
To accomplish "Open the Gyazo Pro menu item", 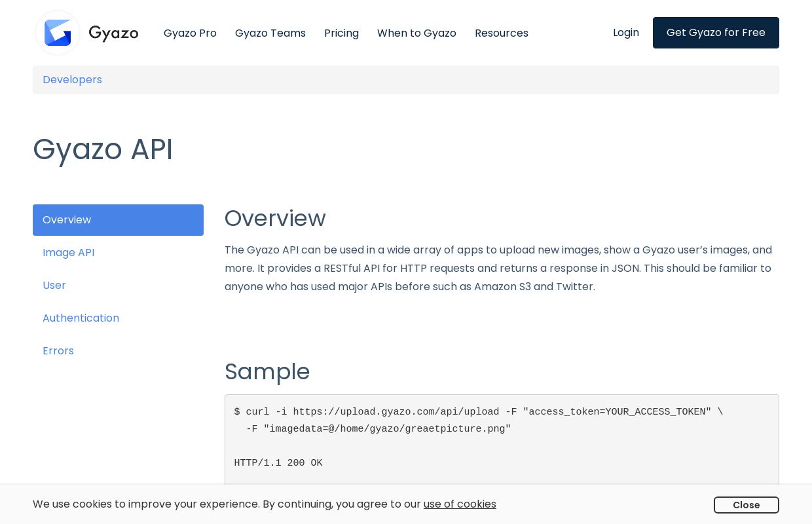I will pos(190,33).
